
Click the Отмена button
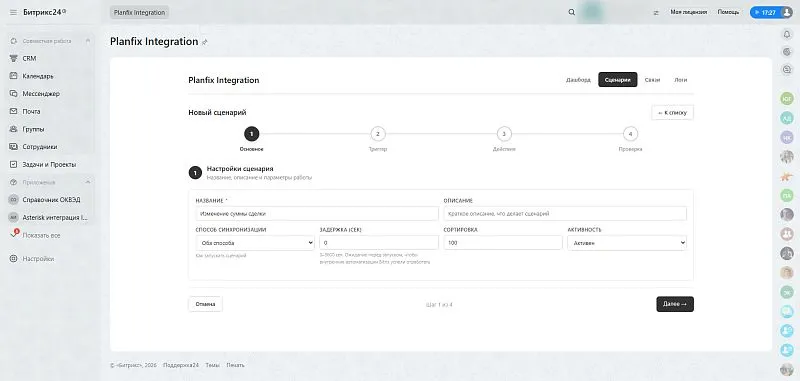coord(205,304)
